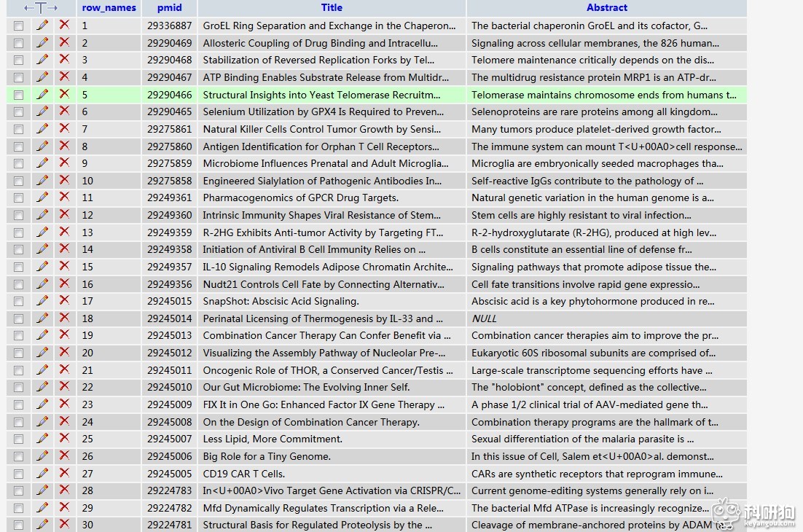Click pmid cell 29336887

[x=170, y=26]
